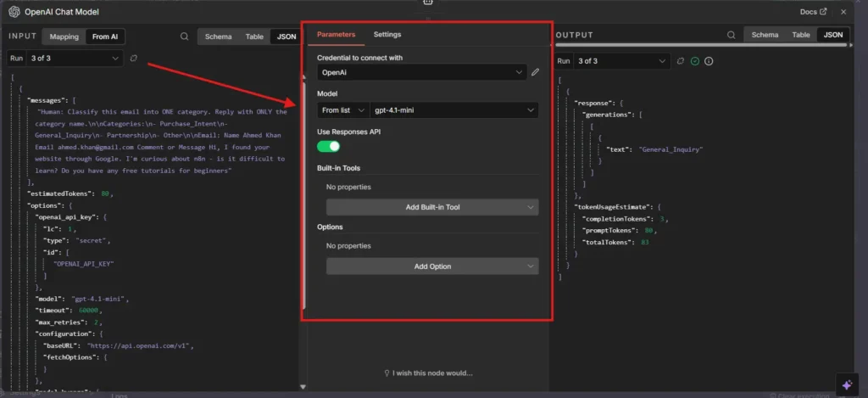
Task: Click the search icon in OUTPUT panel
Action: [x=732, y=35]
